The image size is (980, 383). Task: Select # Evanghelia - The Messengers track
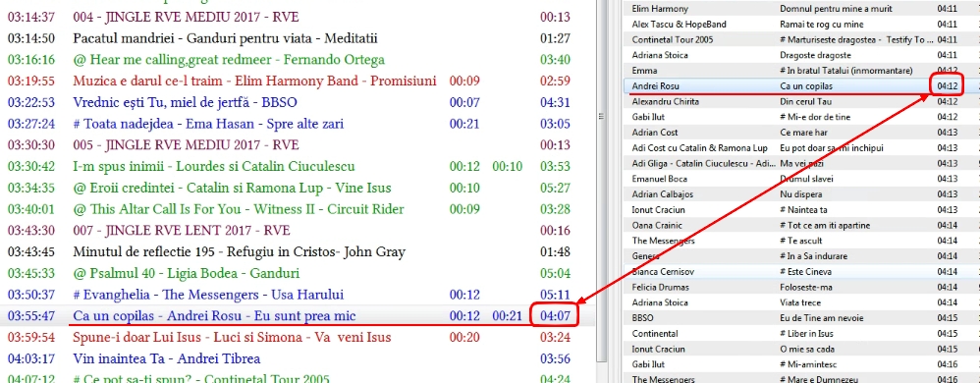(298, 295)
